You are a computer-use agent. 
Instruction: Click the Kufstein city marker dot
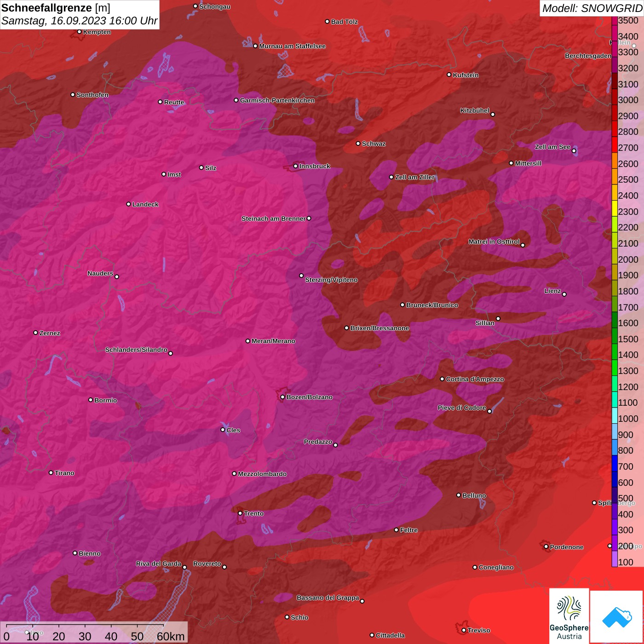click(449, 75)
